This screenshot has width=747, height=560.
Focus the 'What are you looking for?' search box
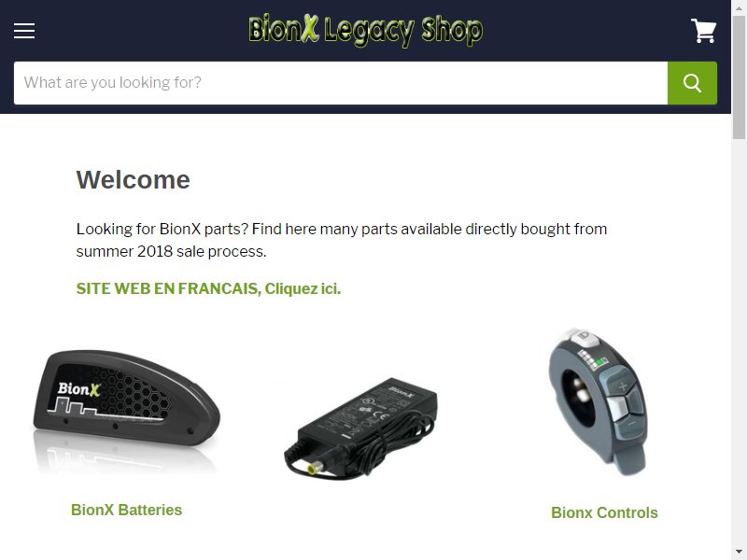(341, 83)
